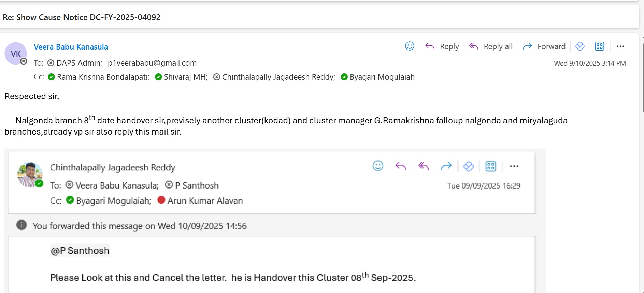Click Reply all in top email
Screen dimensions: 644x293
pos(491,46)
